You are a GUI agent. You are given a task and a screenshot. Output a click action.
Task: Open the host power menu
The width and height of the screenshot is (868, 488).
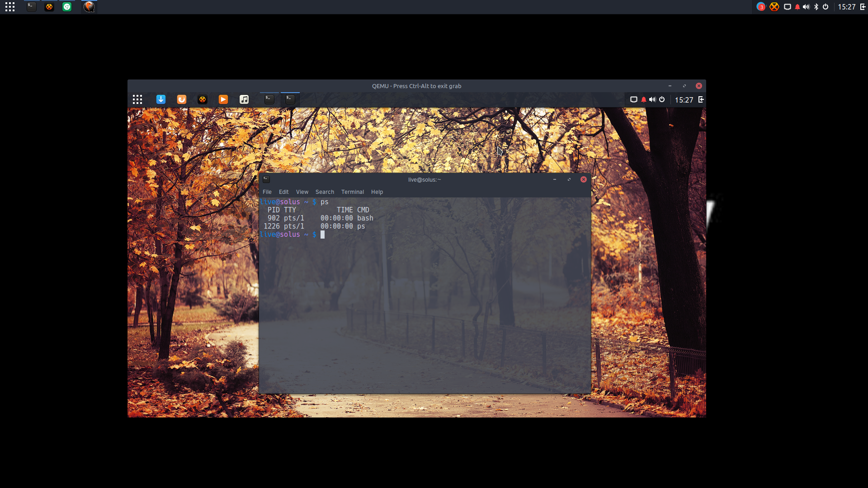826,7
